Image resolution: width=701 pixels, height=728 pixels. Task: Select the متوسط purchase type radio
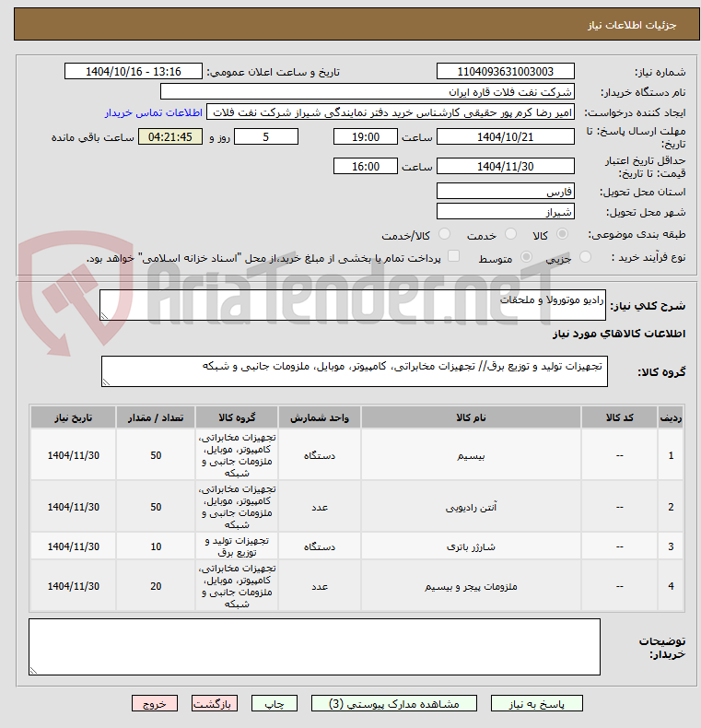click(526, 257)
